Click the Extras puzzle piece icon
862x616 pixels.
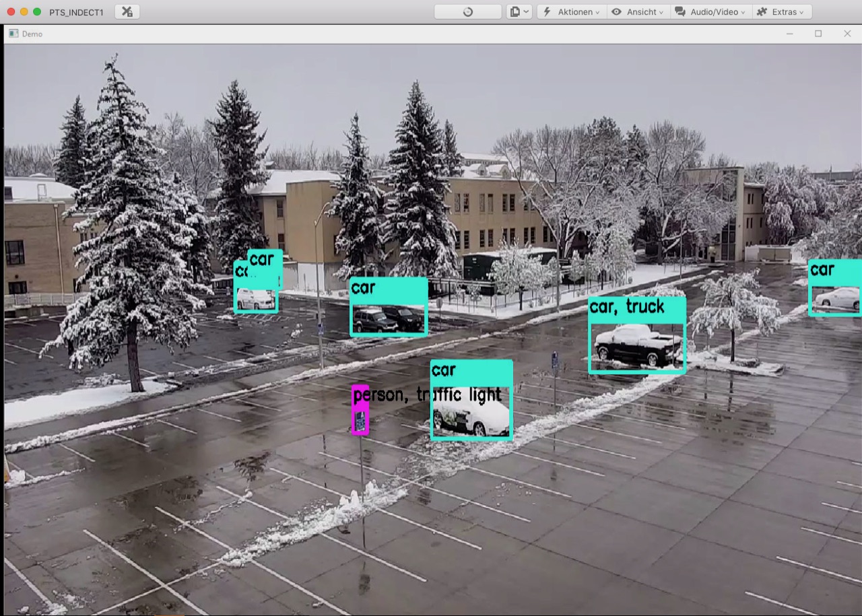click(x=760, y=11)
